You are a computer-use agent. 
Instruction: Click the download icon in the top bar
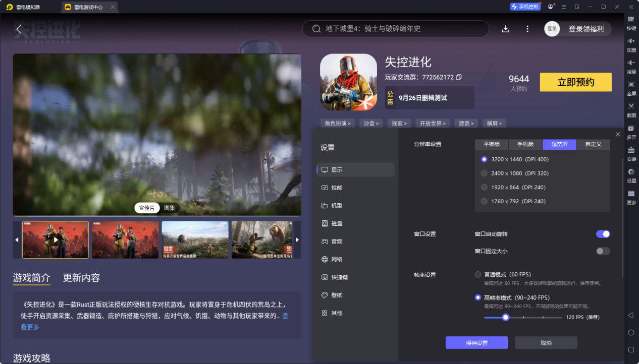pyautogui.click(x=505, y=29)
